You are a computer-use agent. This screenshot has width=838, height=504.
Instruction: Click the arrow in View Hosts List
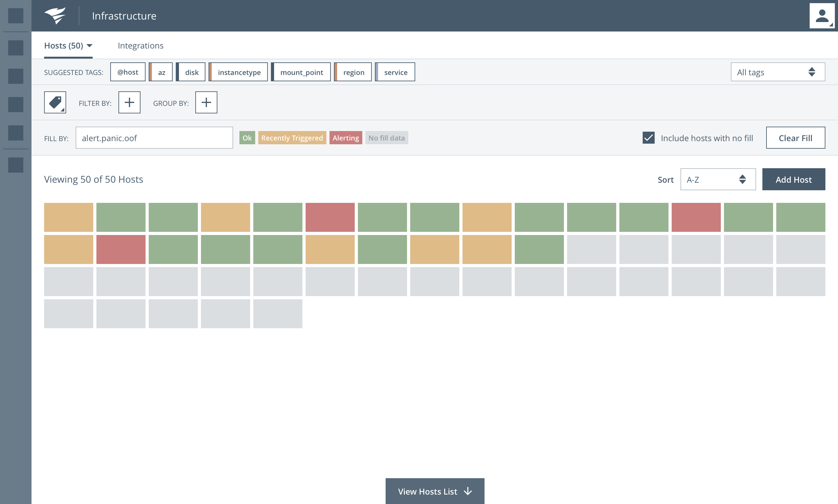tap(468, 491)
